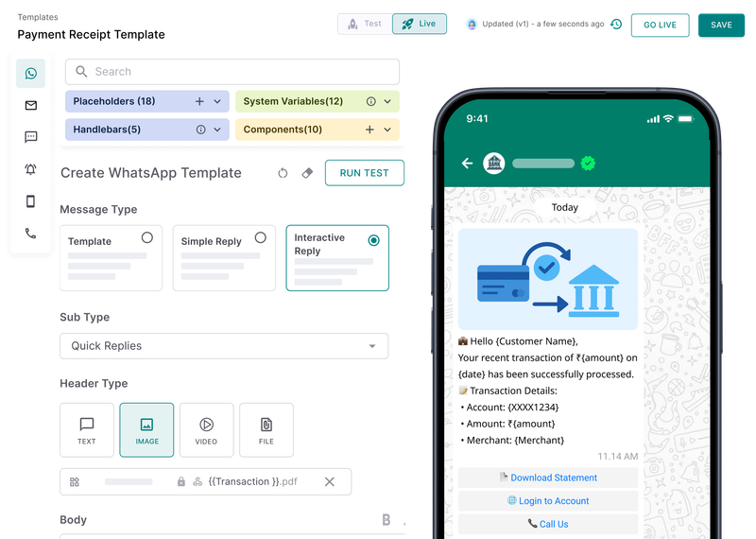Screen dimensions: 756x539
Task: Select the mobile in-app channel icon
Action: (31, 201)
